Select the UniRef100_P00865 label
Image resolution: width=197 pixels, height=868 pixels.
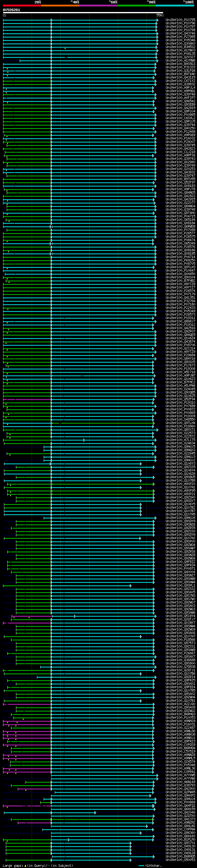[180, 115]
